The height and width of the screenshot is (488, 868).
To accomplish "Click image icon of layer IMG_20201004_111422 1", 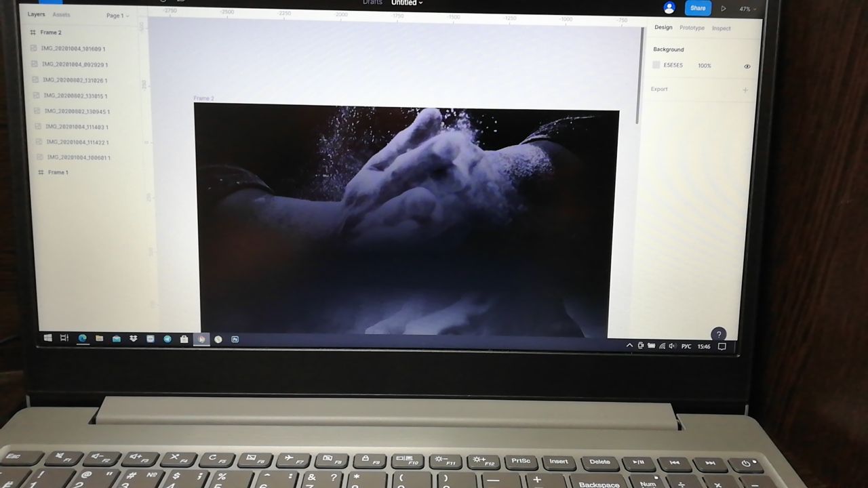I will 39,142.
